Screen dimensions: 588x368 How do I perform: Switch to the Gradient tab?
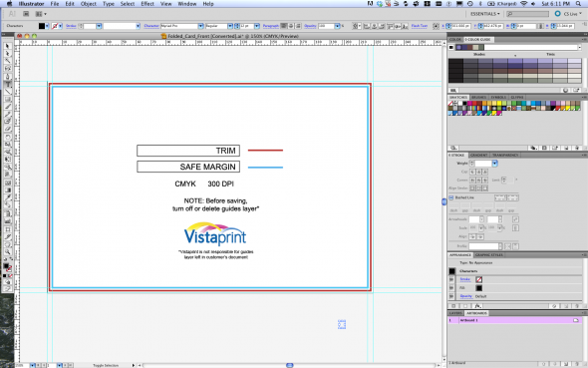pyautogui.click(x=478, y=155)
